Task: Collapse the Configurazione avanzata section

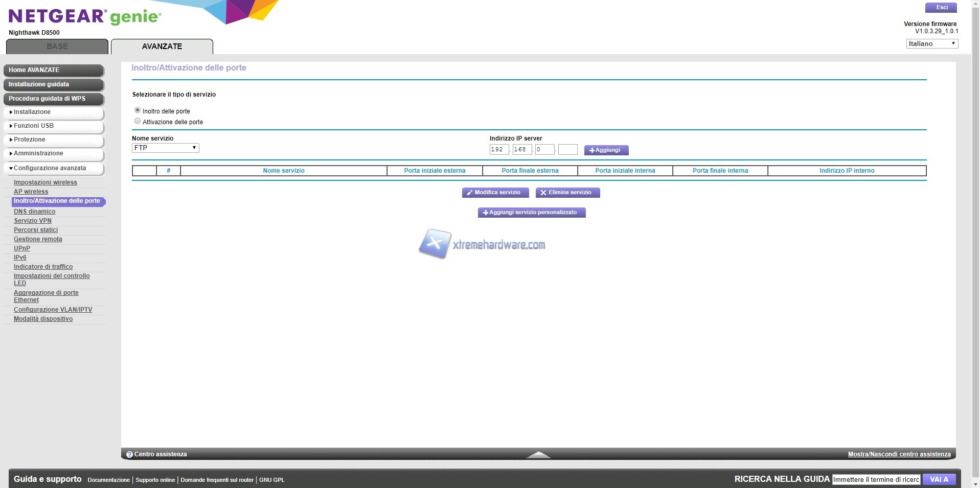Action: pos(53,169)
